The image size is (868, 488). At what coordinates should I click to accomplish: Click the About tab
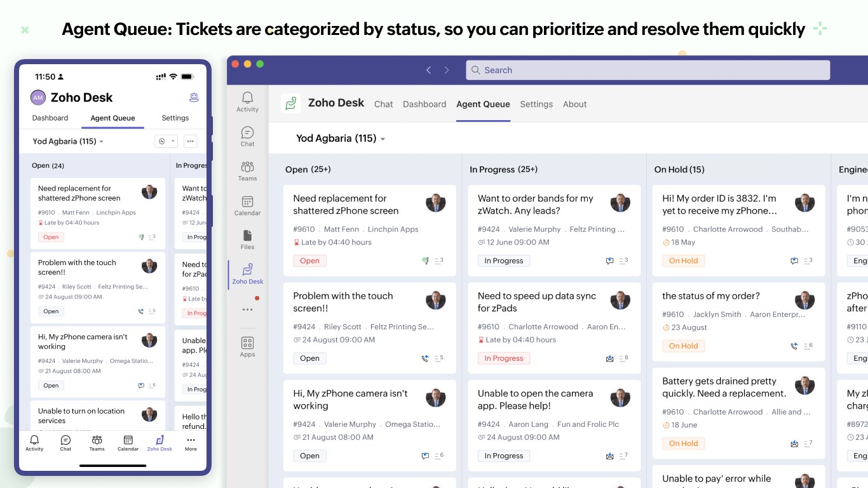tap(574, 104)
